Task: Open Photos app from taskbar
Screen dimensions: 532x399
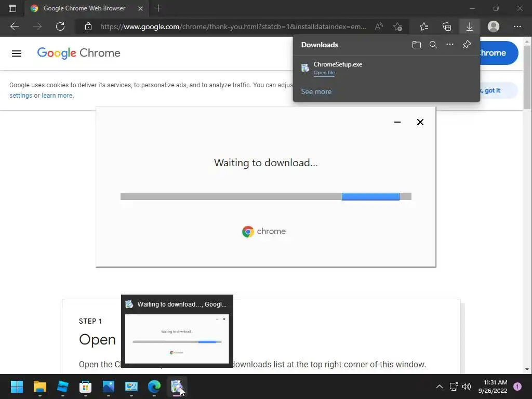Action: pyautogui.click(x=109, y=387)
